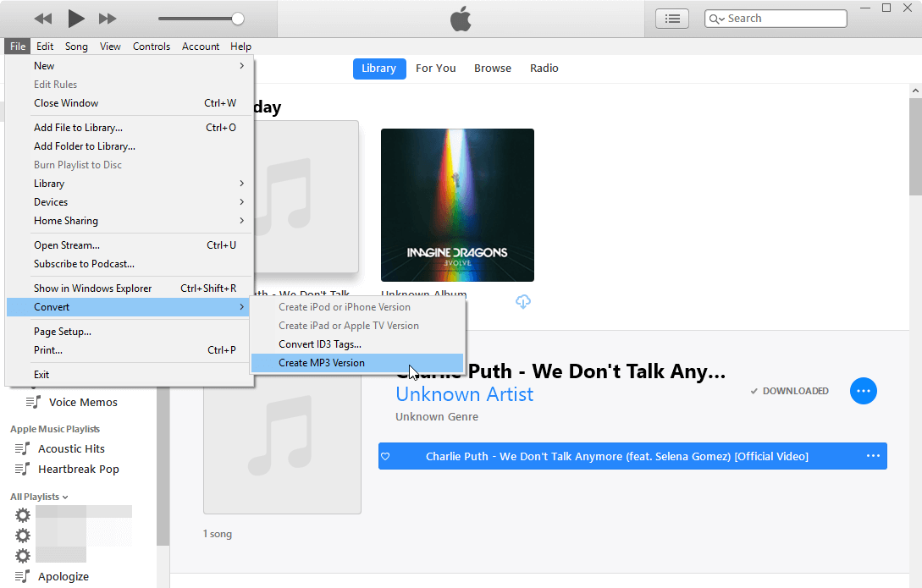Click the Downloaded status indicator

[789, 391]
